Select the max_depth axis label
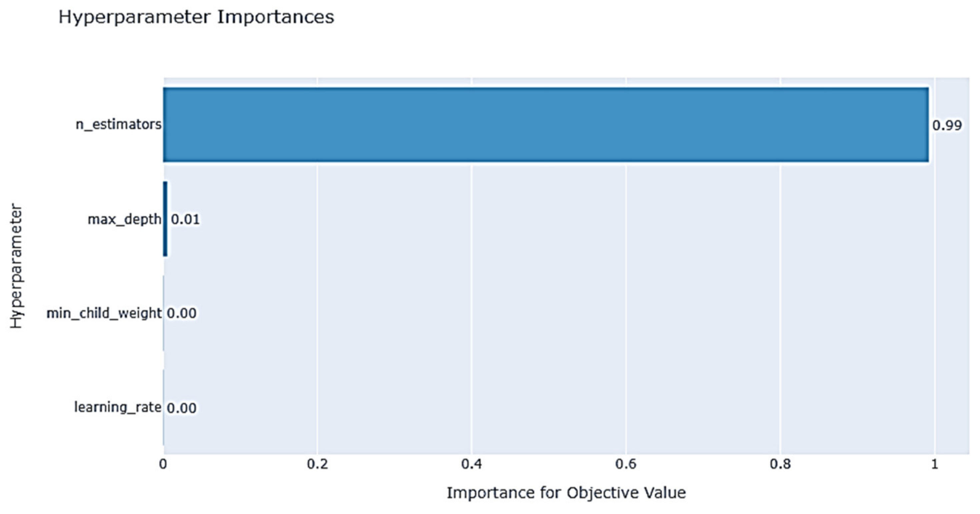980x514 pixels. (x=124, y=219)
